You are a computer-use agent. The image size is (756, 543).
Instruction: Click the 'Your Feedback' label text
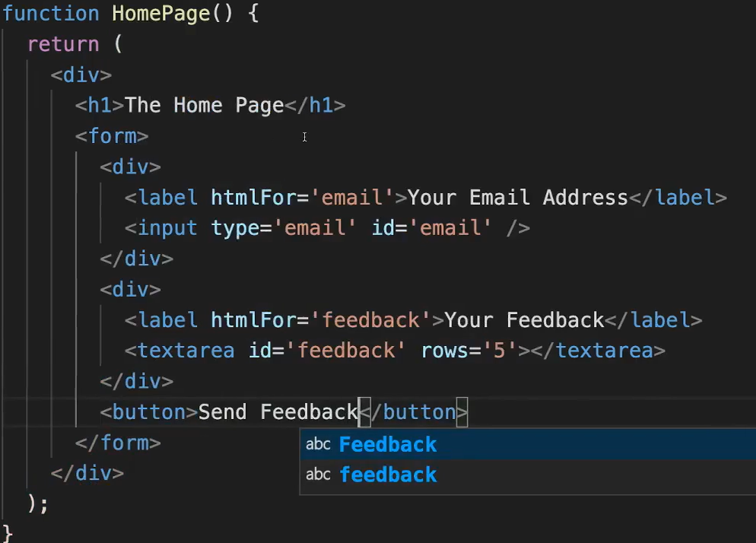pos(524,320)
